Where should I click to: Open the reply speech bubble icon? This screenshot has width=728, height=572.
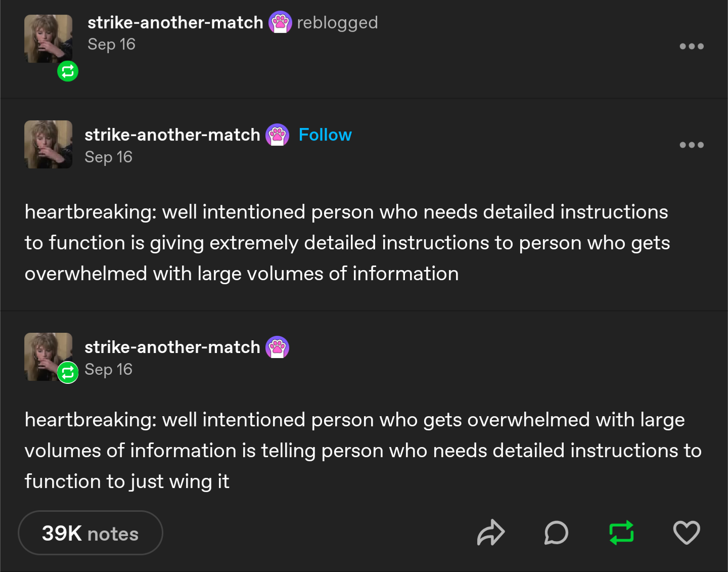pos(556,533)
